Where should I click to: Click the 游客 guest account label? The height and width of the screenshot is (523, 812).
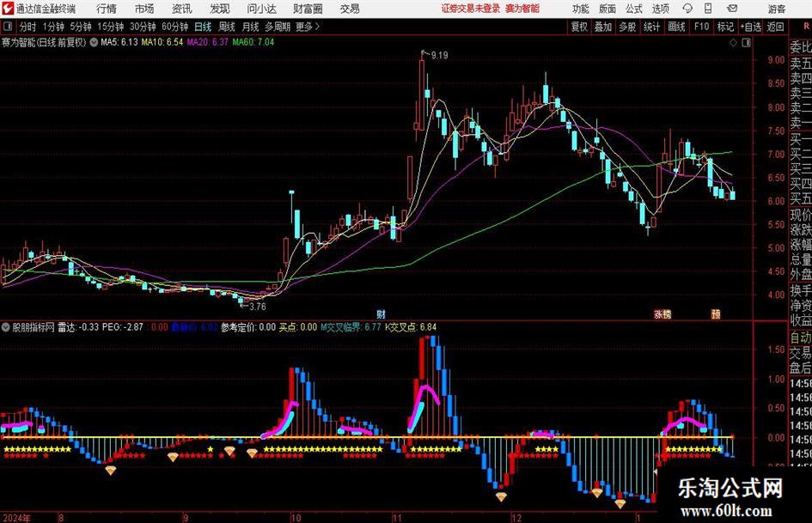tap(777, 9)
